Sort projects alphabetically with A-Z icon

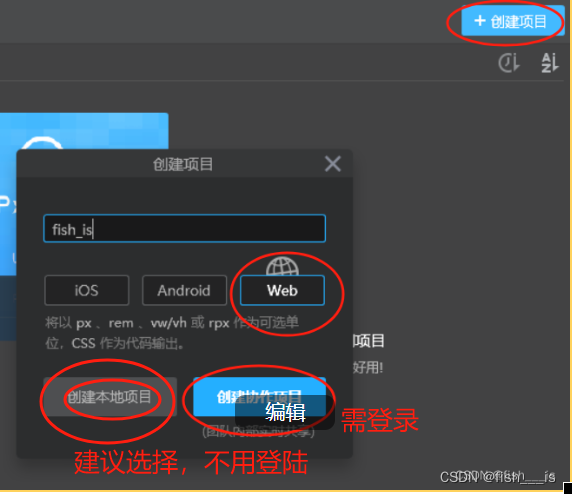(550, 63)
